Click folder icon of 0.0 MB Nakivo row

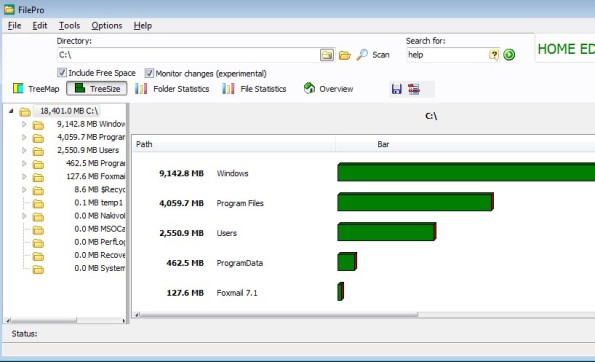point(38,217)
